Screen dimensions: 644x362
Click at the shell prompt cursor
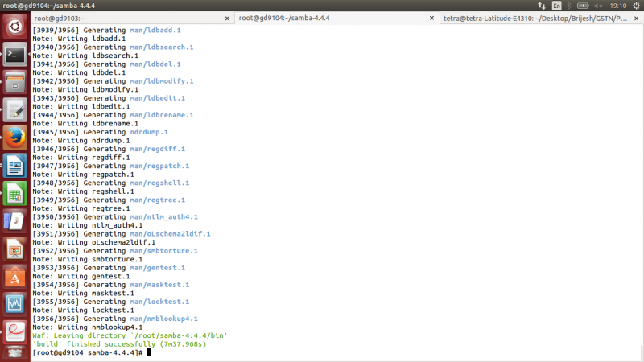coord(150,352)
